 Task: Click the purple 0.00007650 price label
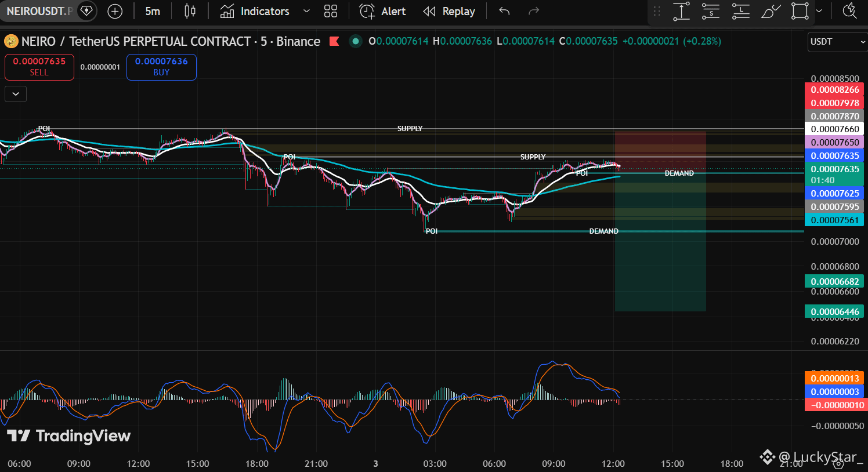834,143
